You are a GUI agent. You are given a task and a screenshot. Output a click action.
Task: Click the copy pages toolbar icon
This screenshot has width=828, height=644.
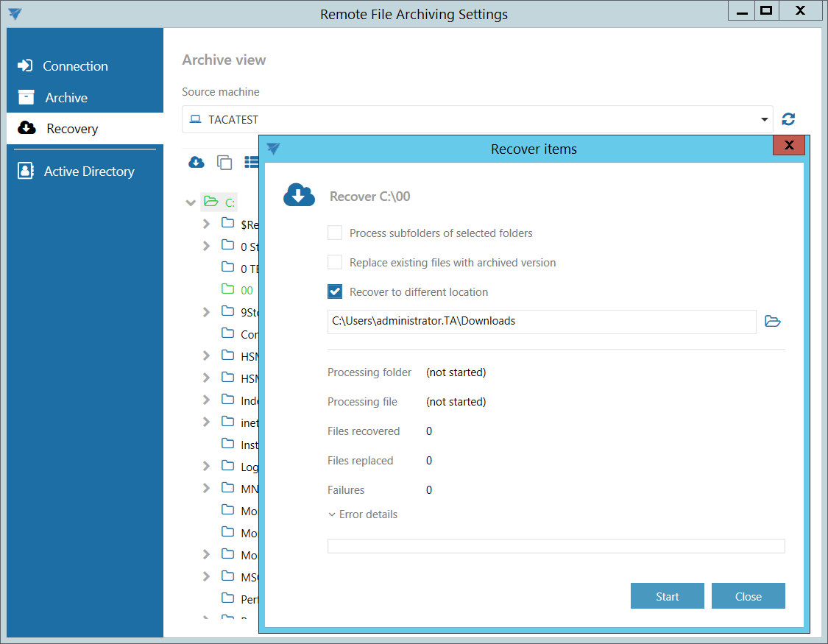(x=224, y=162)
